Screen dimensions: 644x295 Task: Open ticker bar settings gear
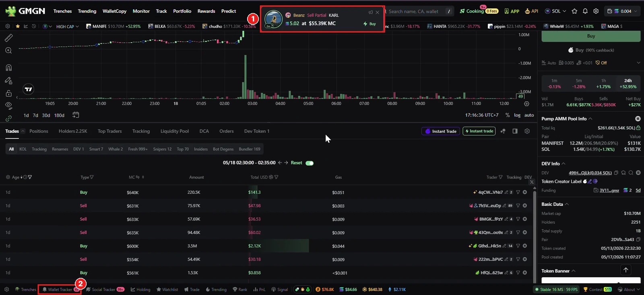tap(8, 26)
